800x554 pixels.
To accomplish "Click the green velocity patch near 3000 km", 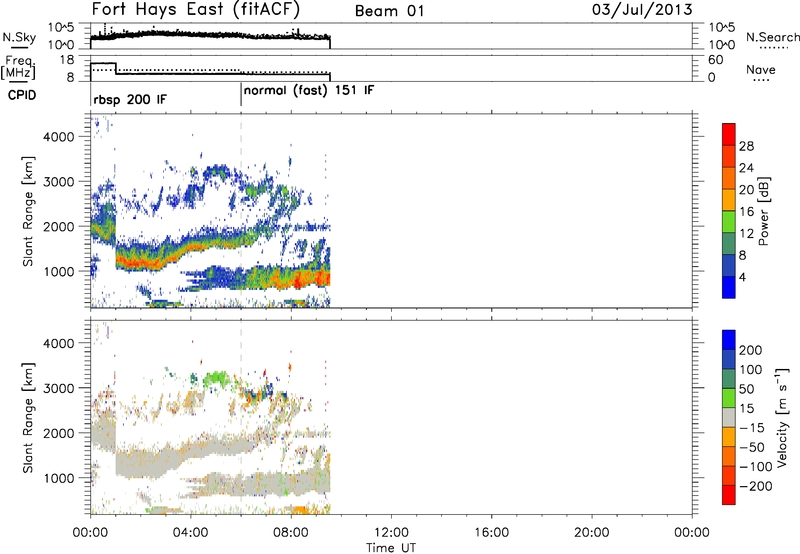I will point(217,380).
